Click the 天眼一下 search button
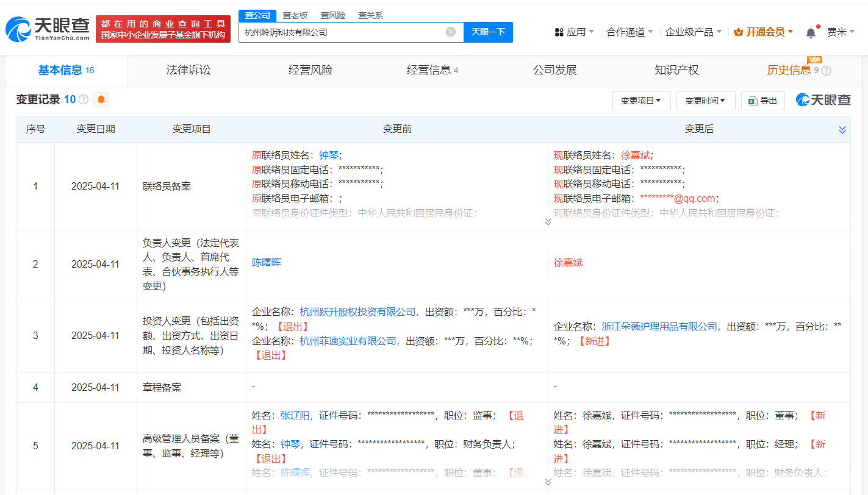Image resolution: width=868 pixels, height=495 pixels. [x=488, y=32]
